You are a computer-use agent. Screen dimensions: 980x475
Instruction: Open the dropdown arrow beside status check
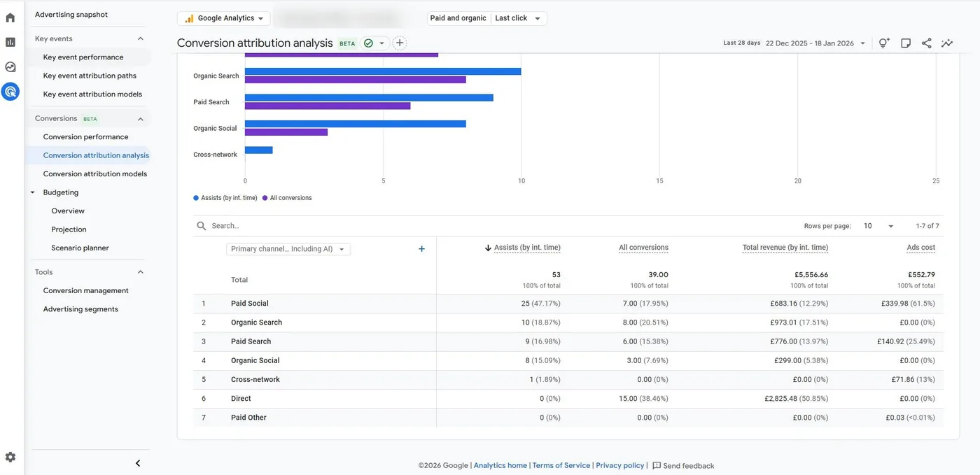pos(382,43)
